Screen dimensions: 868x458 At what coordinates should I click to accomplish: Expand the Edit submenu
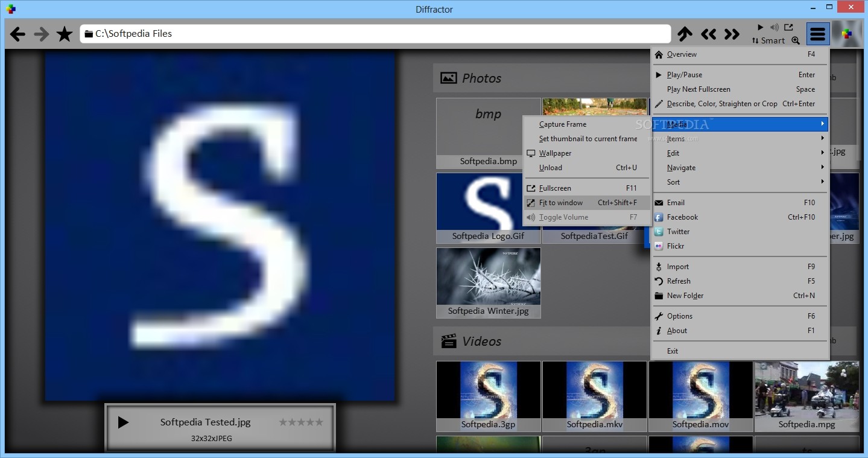740,153
